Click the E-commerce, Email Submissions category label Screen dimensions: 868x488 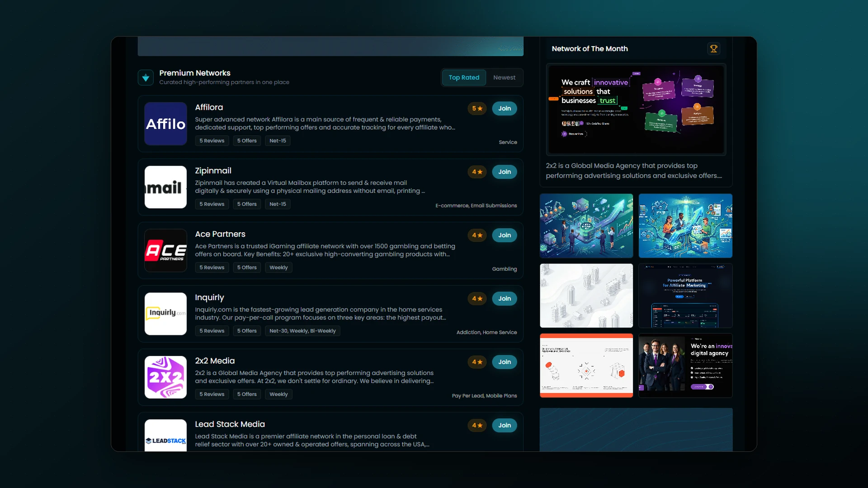click(476, 206)
